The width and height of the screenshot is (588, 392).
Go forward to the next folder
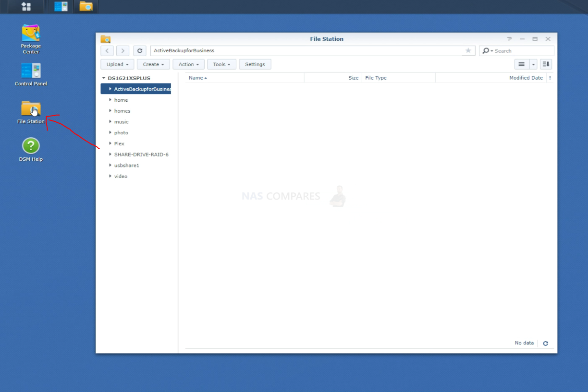coord(122,51)
